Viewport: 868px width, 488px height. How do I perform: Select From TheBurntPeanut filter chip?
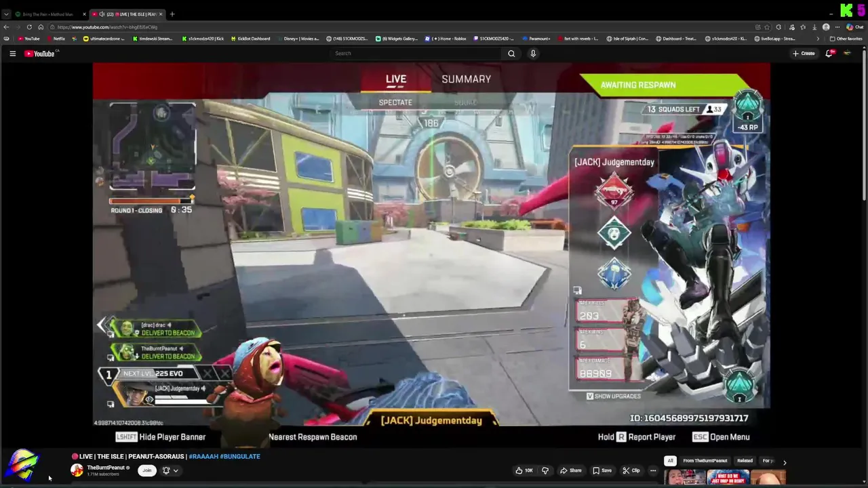(x=705, y=461)
